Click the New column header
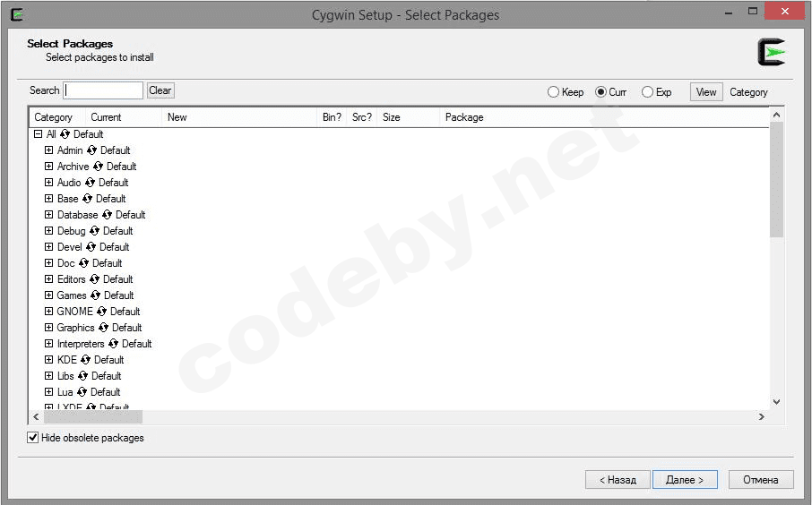Image resolution: width=812 pixels, height=505 pixels. [x=239, y=117]
